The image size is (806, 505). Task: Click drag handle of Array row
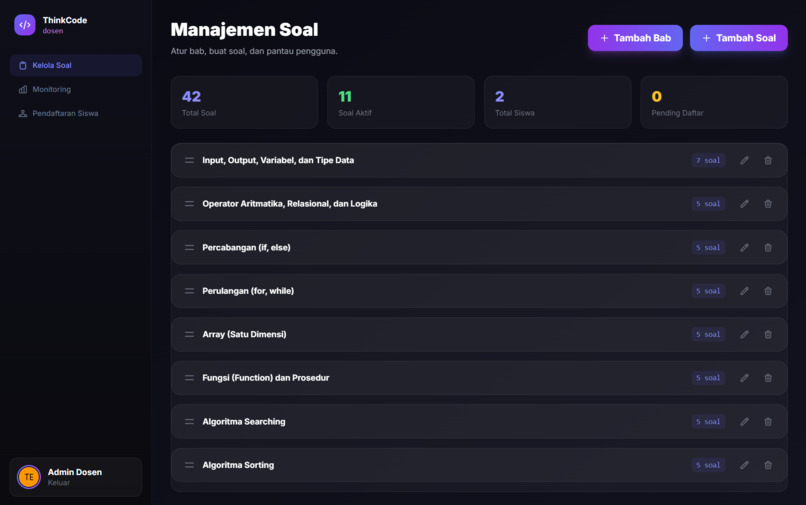pyautogui.click(x=189, y=334)
